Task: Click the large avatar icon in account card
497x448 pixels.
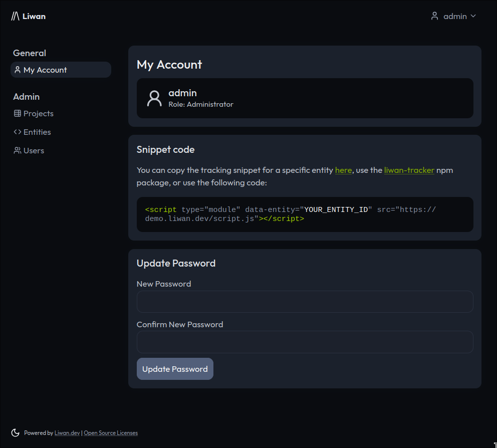Action: (154, 98)
